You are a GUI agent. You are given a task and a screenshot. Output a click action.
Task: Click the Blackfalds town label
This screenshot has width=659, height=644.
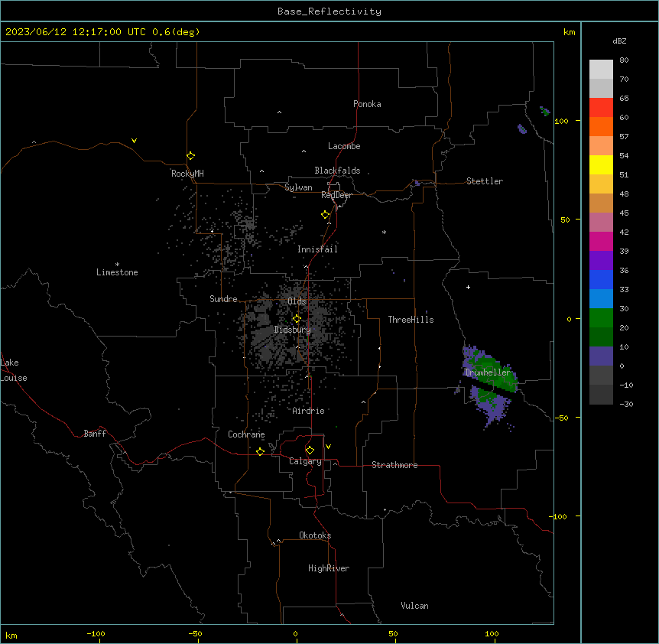(x=337, y=171)
